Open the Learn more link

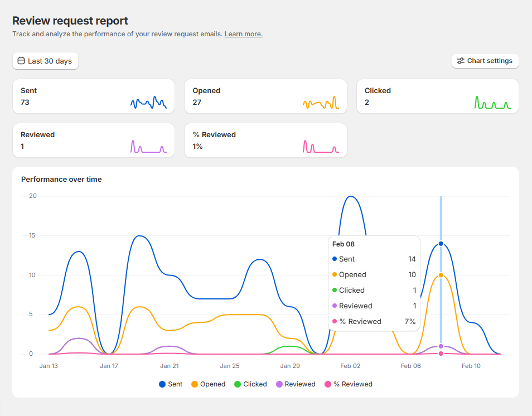pyautogui.click(x=243, y=34)
